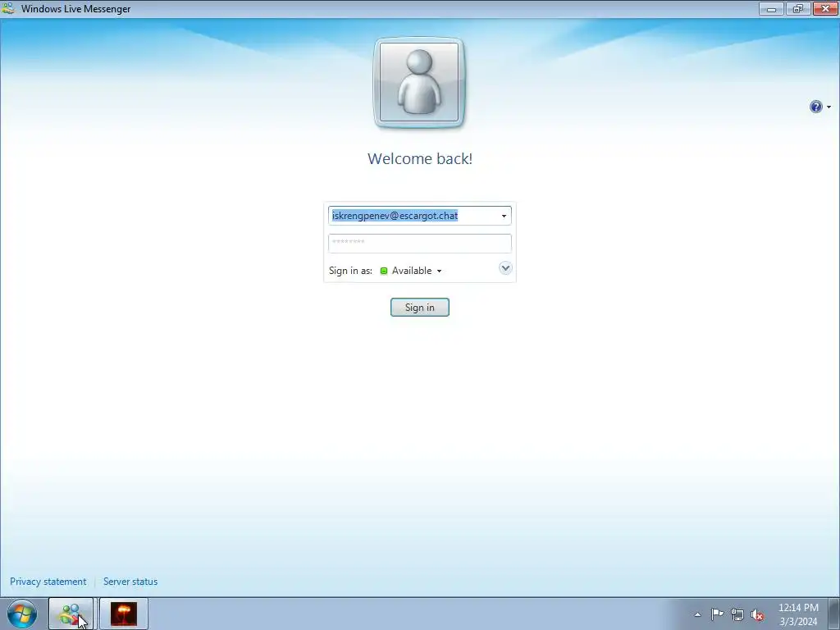Click the user profile picture avatar

(419, 83)
